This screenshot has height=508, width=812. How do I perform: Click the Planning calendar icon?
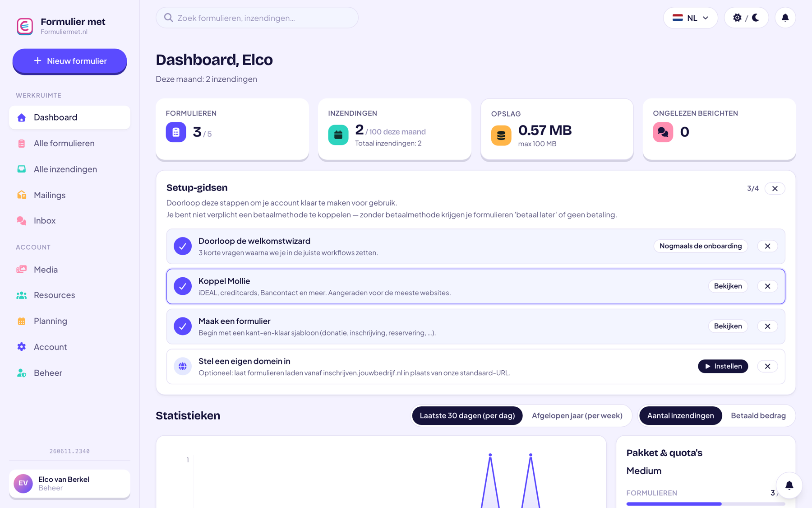(x=21, y=321)
